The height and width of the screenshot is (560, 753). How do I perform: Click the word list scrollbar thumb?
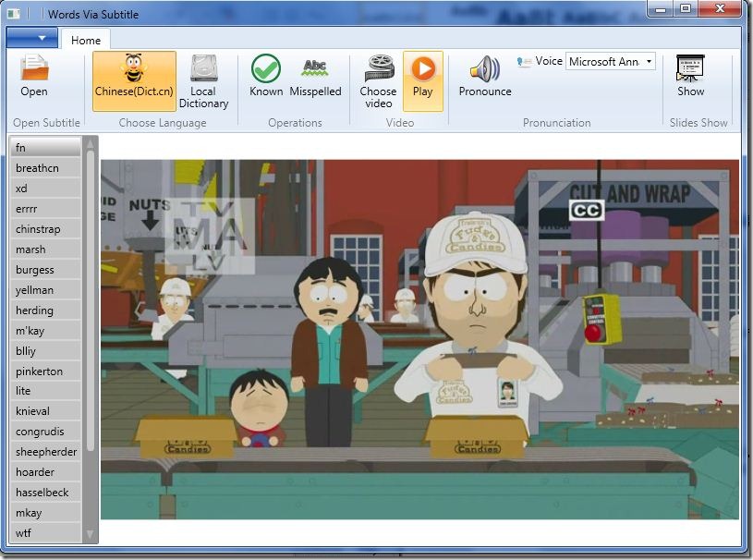(91, 296)
